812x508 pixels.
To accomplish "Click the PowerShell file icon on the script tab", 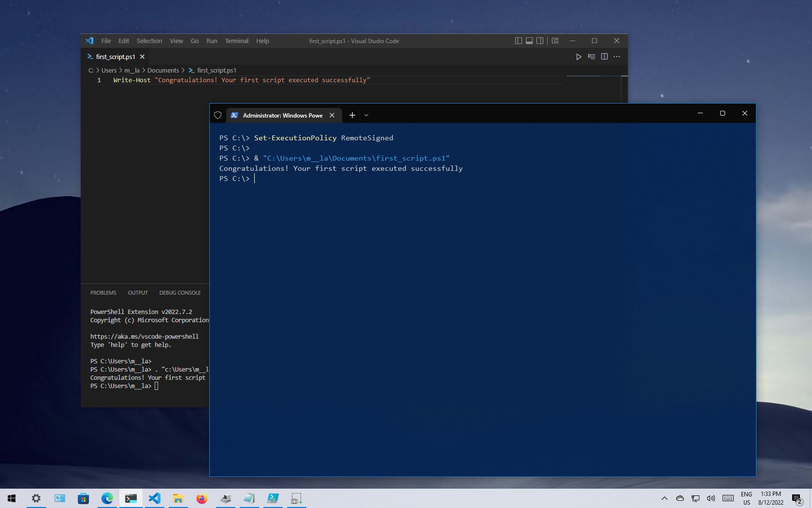I will (90, 57).
